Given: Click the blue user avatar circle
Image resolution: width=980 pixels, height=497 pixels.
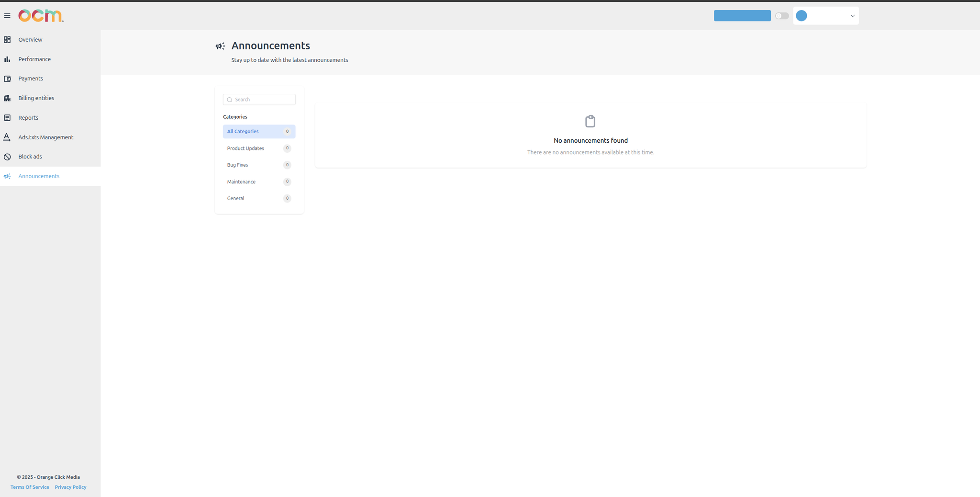Looking at the screenshot, I should click(802, 16).
